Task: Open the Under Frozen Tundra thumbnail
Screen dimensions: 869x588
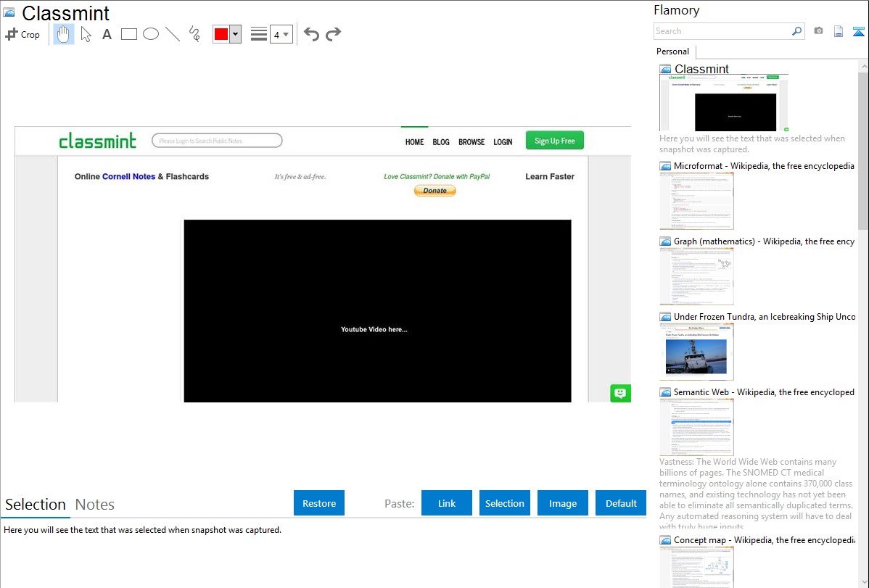Action: [696, 352]
